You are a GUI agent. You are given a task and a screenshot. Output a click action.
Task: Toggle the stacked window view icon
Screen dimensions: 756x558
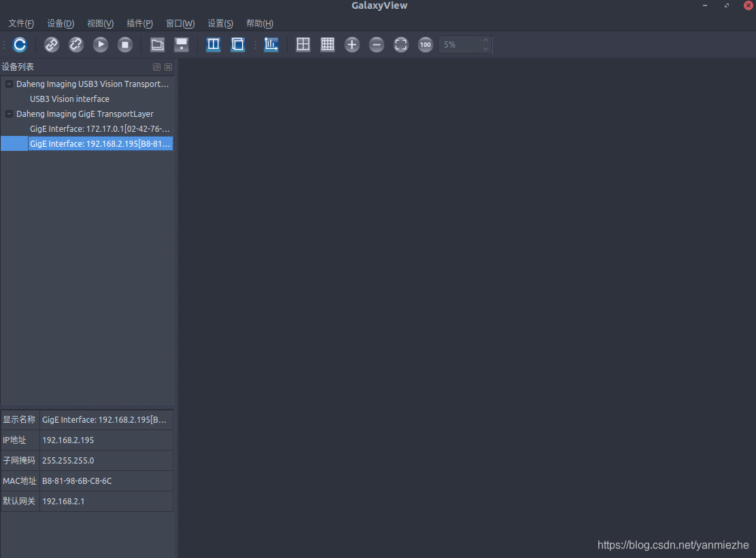point(238,44)
